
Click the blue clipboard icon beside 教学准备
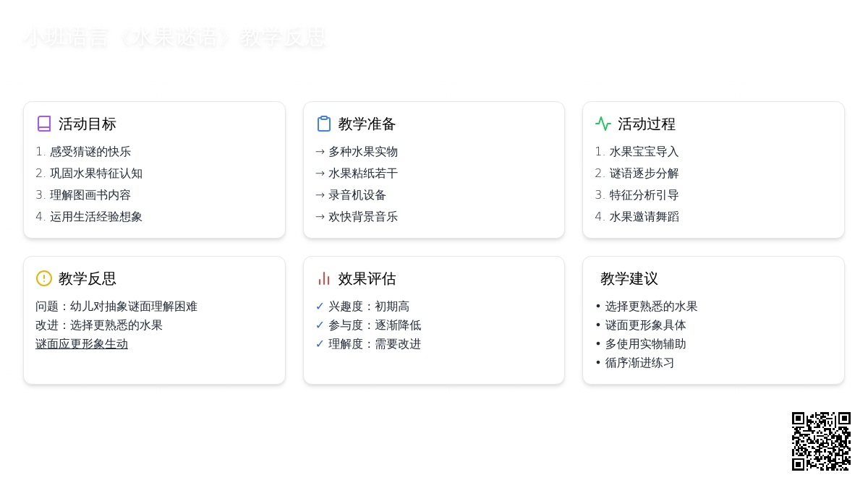pos(324,124)
